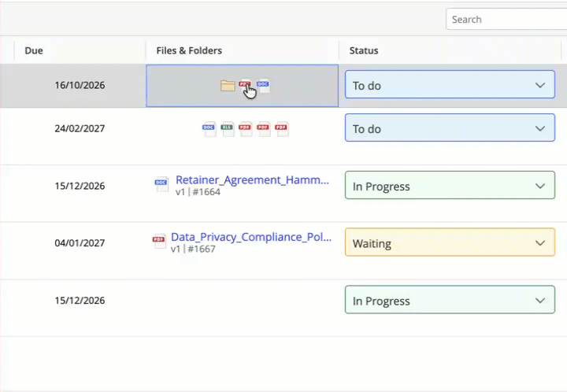Open In Progress dropdown in the row without files

[450, 300]
